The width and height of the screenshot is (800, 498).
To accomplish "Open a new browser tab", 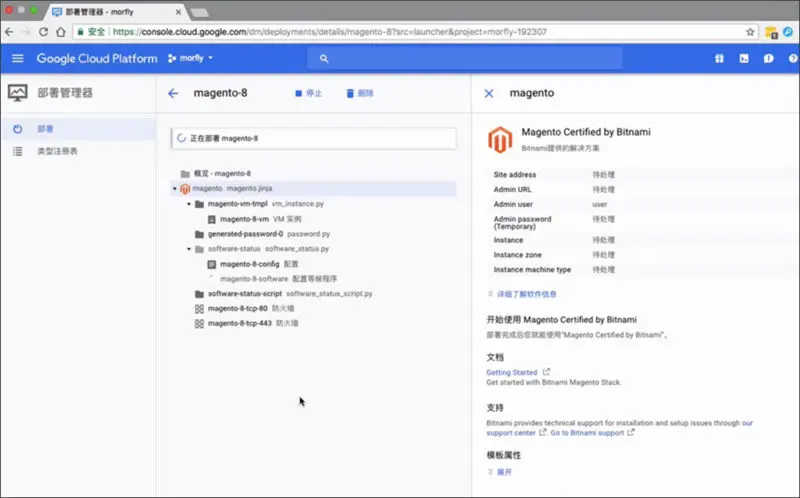I will 199,13.
